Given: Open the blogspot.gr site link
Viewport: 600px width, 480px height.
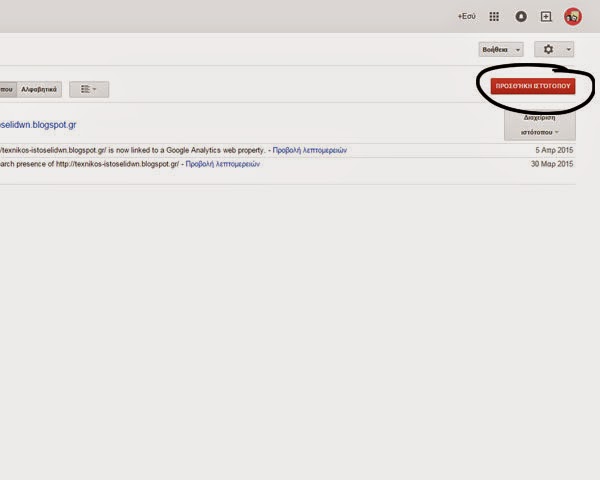Looking at the screenshot, I should click(38, 125).
